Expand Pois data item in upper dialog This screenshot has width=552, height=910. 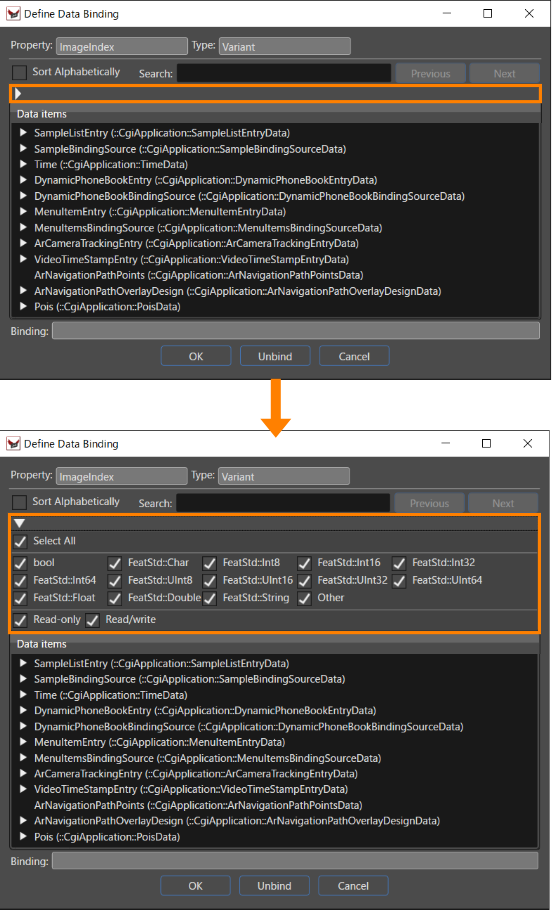23,306
